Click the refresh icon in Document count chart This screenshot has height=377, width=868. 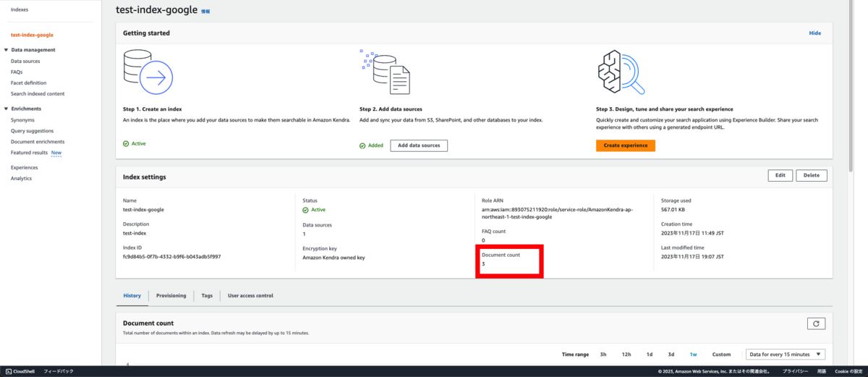[816, 324]
